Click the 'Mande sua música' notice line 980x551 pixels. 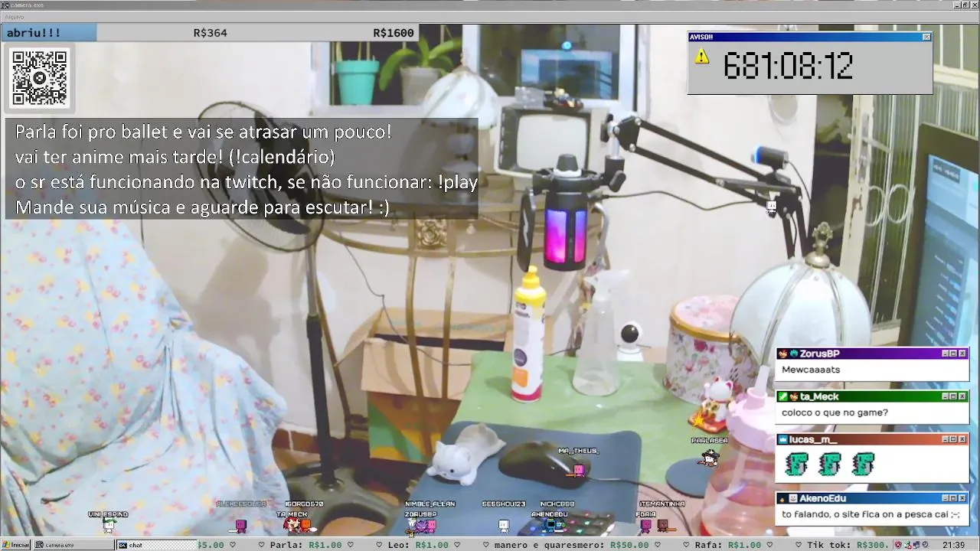click(202, 207)
